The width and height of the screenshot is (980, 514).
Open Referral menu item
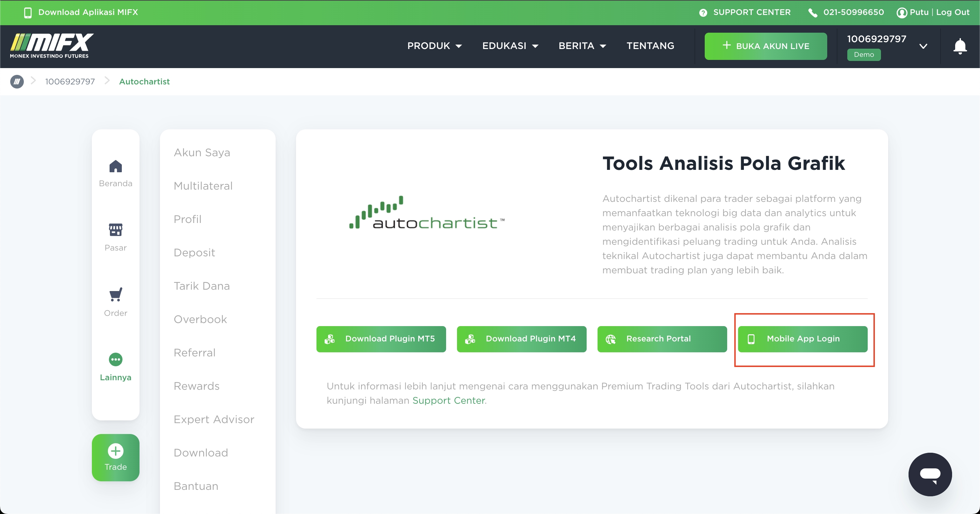195,353
